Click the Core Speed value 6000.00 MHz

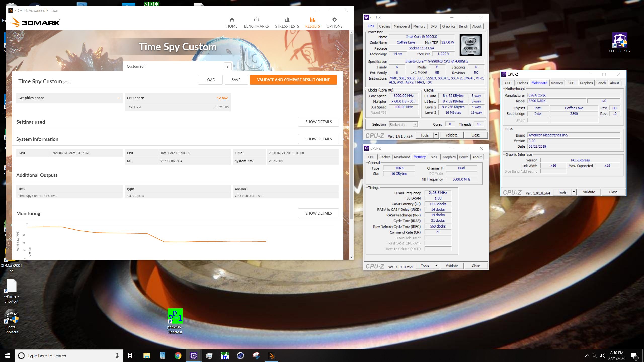[404, 96]
